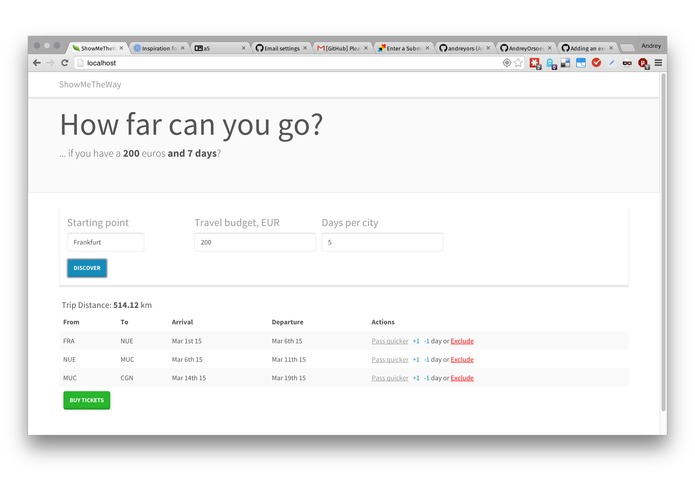Exclude the MUC to CGN leg
Image resolution: width=695 pixels, height=494 pixels.
click(x=462, y=378)
